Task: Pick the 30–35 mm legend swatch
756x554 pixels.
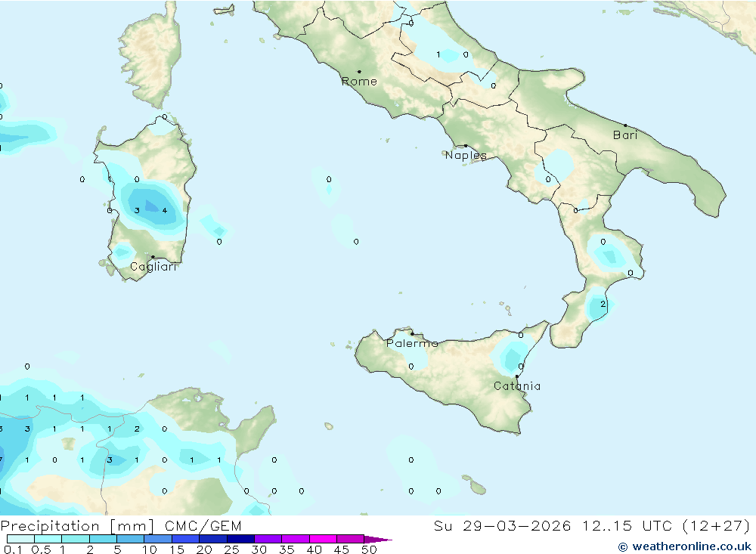Action: pyautogui.click(x=268, y=539)
